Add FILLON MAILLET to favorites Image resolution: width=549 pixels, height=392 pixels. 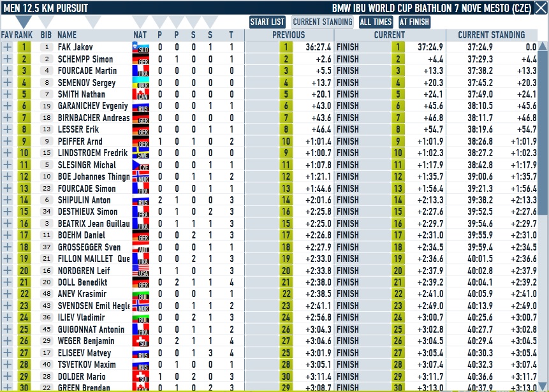[x=8, y=259]
